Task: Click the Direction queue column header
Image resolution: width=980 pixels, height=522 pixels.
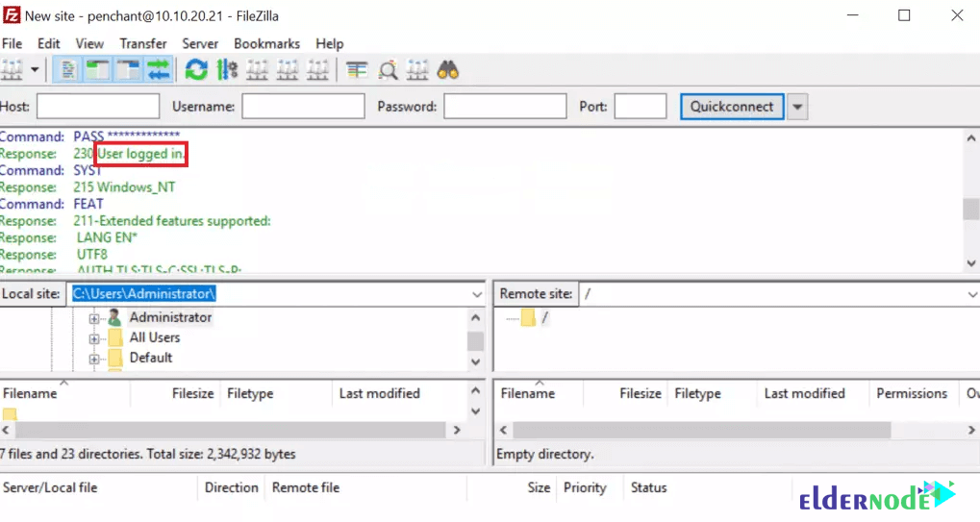Action: pyautogui.click(x=231, y=487)
